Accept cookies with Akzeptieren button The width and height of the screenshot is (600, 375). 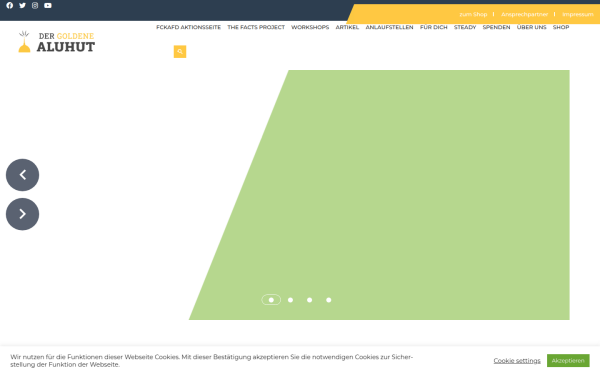click(568, 360)
